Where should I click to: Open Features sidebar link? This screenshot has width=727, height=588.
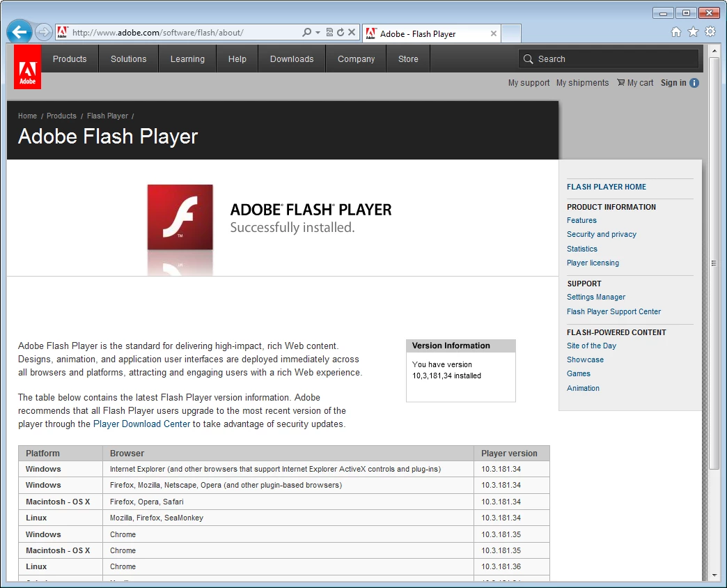click(x=581, y=220)
